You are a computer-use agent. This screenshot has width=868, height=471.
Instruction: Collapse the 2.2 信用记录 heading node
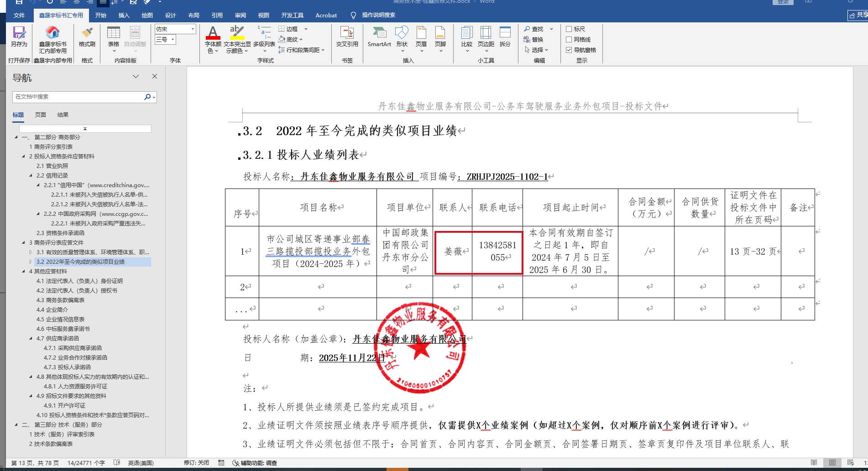(31, 175)
